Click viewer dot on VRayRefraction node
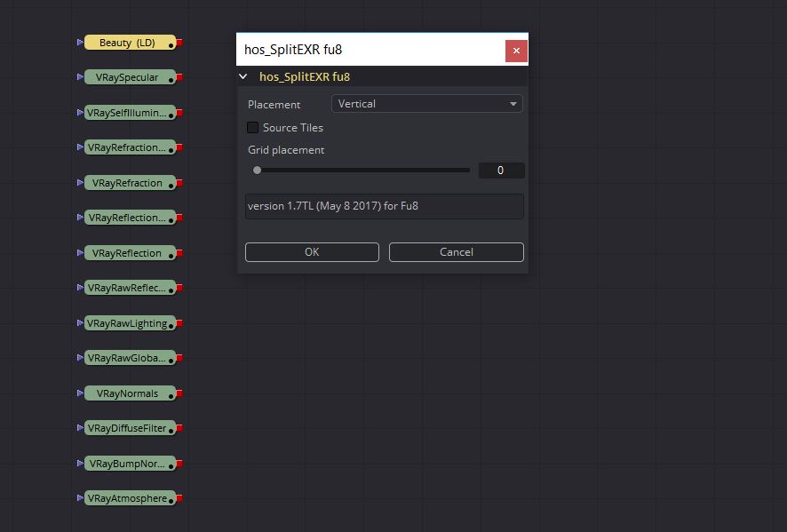The width and height of the screenshot is (787, 532). [x=171, y=187]
